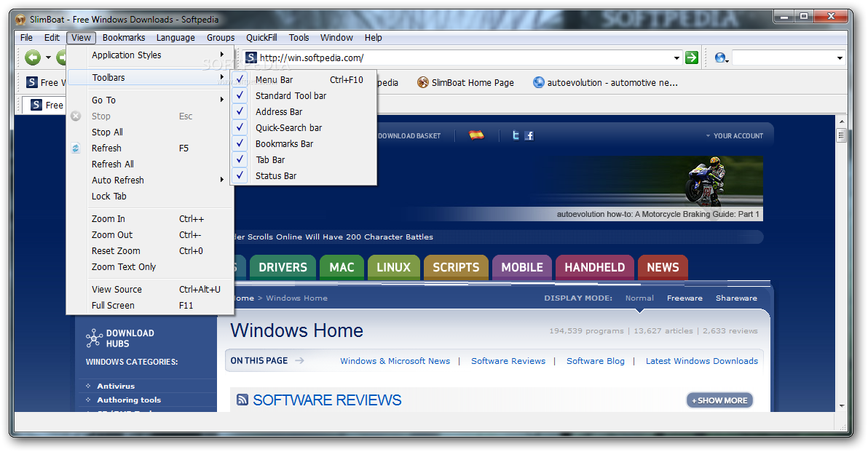868x452 pixels.
Task: Open the File menu
Action: point(26,38)
